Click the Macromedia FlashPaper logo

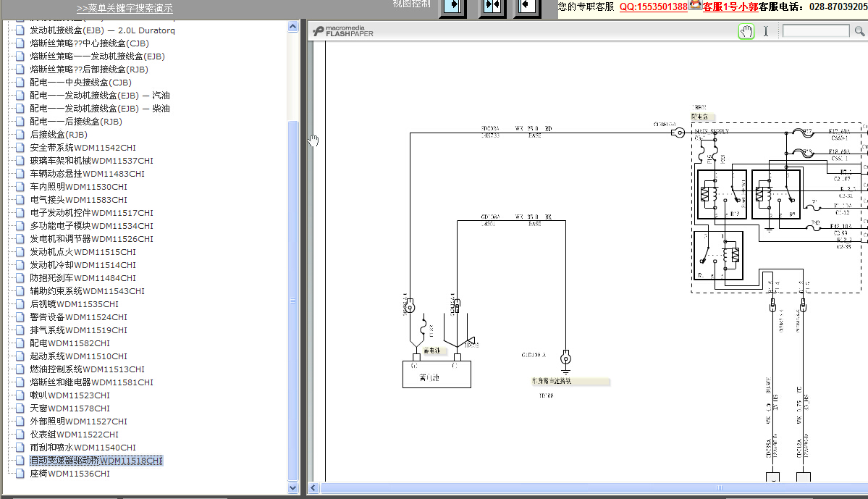343,31
